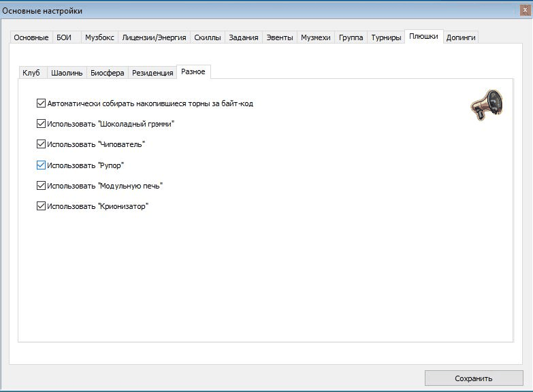
Task: Click the megaphone "Рупор" image
Action: click(487, 105)
